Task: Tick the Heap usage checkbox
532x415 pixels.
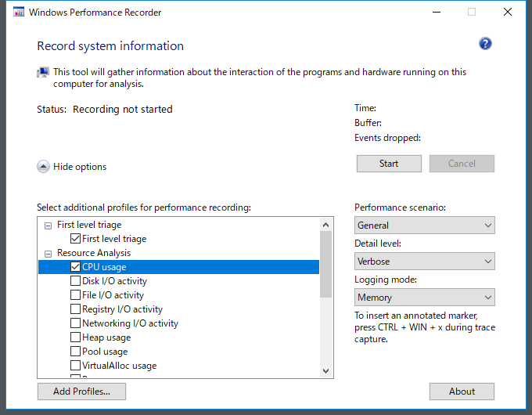Action: (x=75, y=337)
